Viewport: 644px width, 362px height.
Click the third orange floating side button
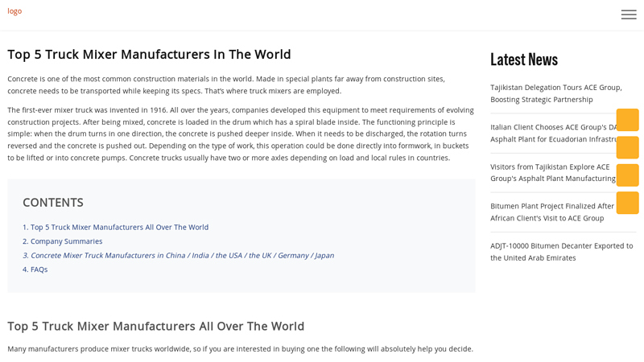point(627,175)
